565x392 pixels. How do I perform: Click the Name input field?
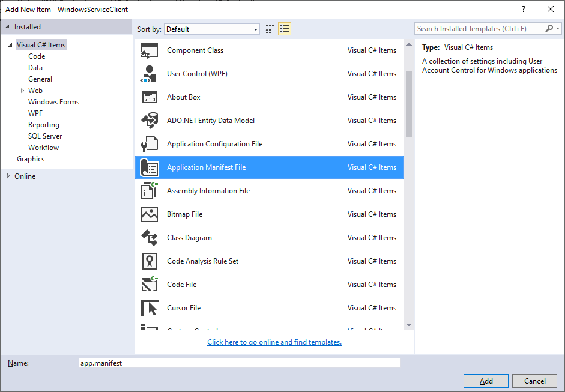240,363
